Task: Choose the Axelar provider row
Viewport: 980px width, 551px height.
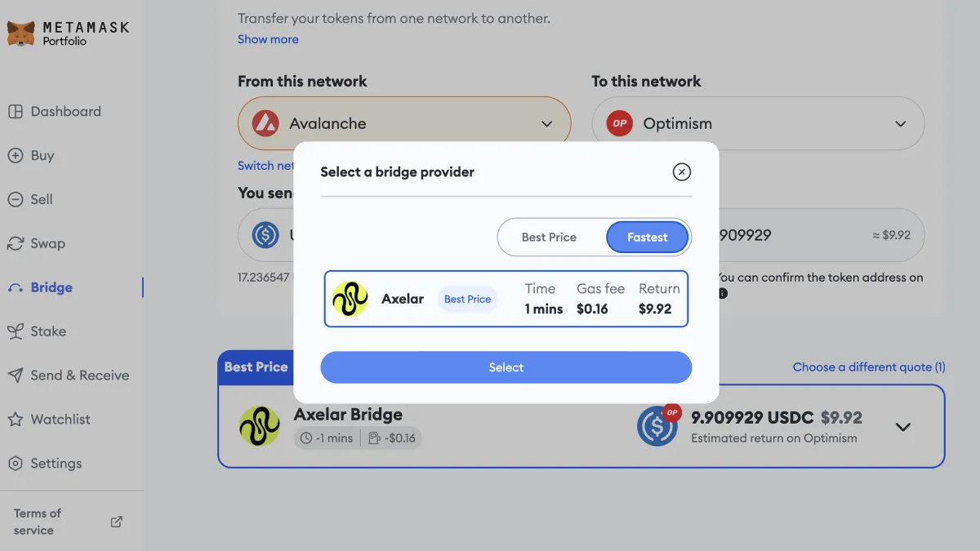Action: [506, 299]
